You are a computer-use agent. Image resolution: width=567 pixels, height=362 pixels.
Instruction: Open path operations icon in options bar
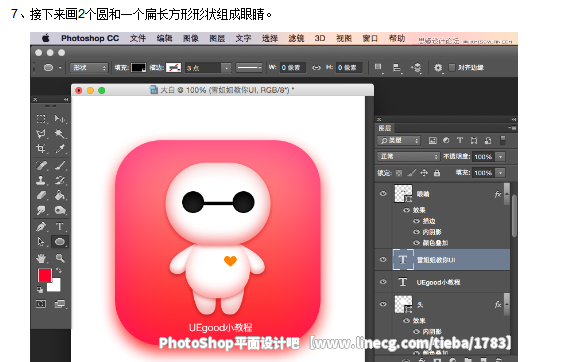[378, 68]
